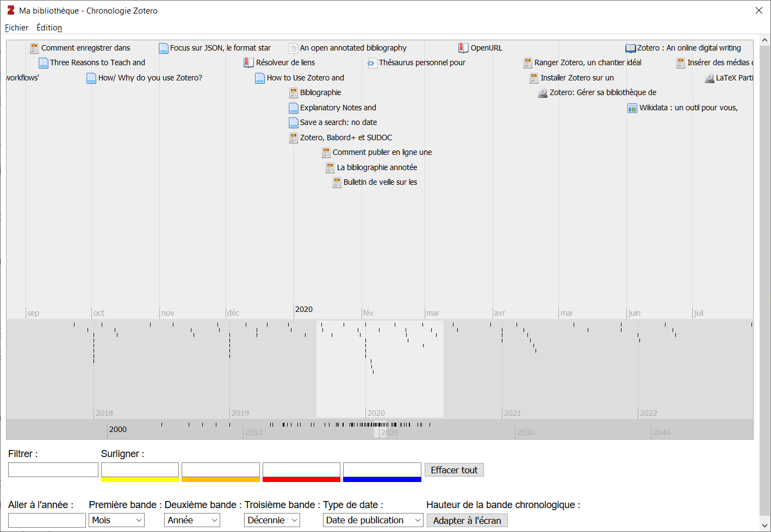
Task: Click icon of 'Ranger Zotero, un chantier idéal'
Action: point(528,63)
